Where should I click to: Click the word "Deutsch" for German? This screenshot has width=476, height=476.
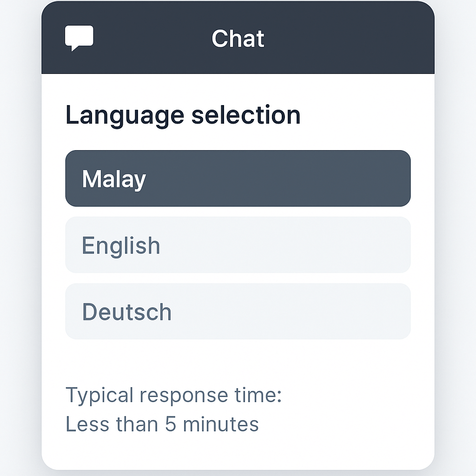(x=126, y=312)
